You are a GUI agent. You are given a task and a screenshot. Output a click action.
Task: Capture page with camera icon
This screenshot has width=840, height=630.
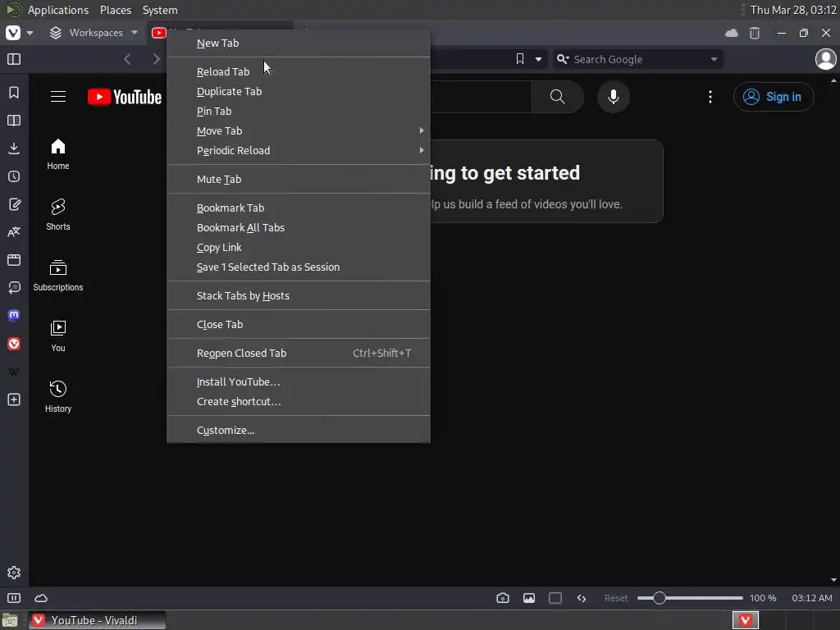(x=503, y=598)
